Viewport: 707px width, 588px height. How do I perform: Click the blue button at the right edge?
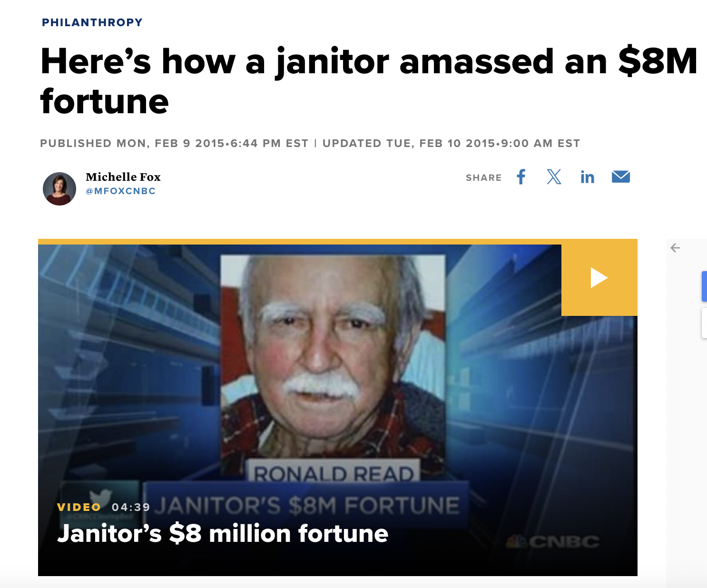(x=704, y=286)
